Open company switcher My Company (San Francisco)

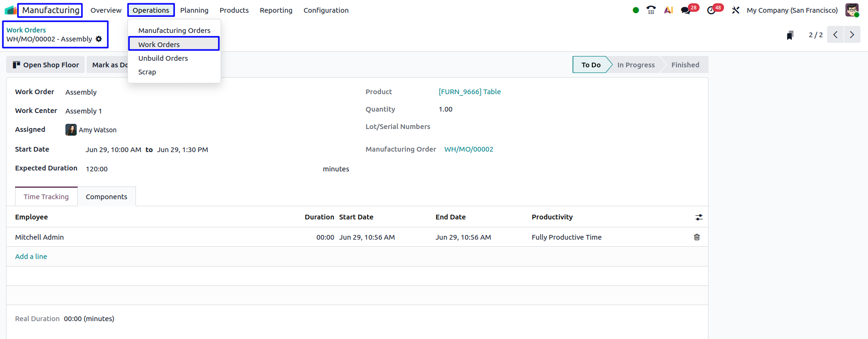point(792,10)
